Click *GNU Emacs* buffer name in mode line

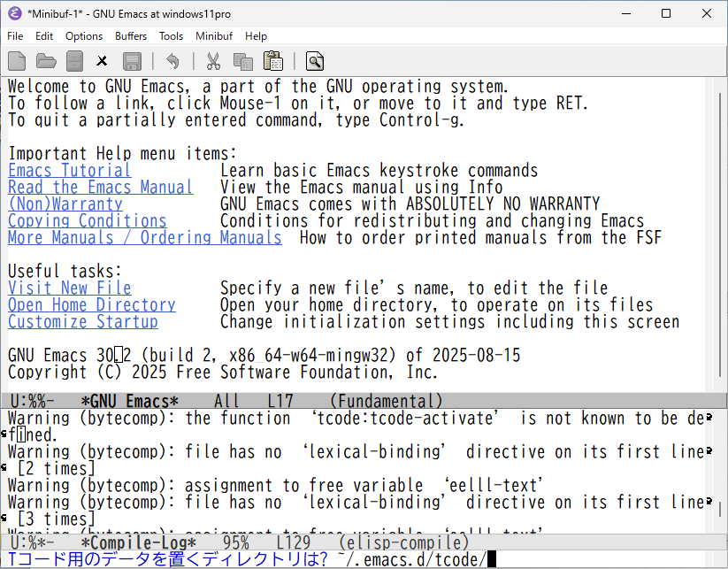[x=129, y=401]
